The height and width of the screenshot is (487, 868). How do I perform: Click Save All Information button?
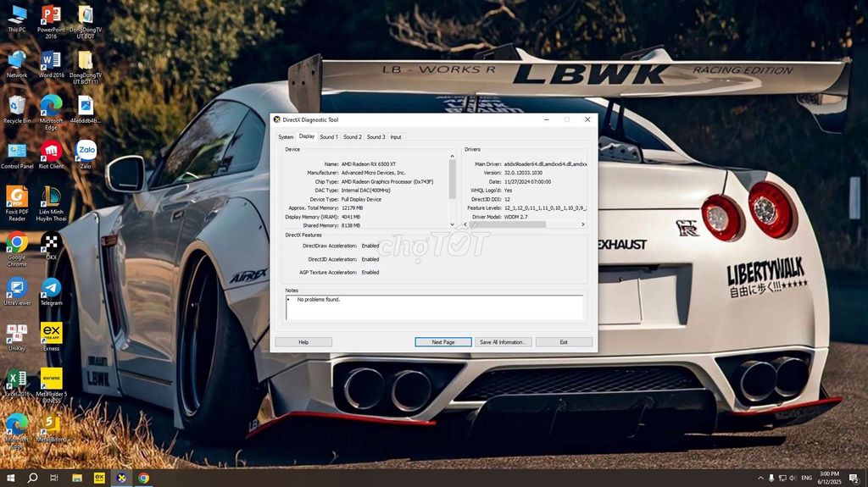pyautogui.click(x=504, y=342)
